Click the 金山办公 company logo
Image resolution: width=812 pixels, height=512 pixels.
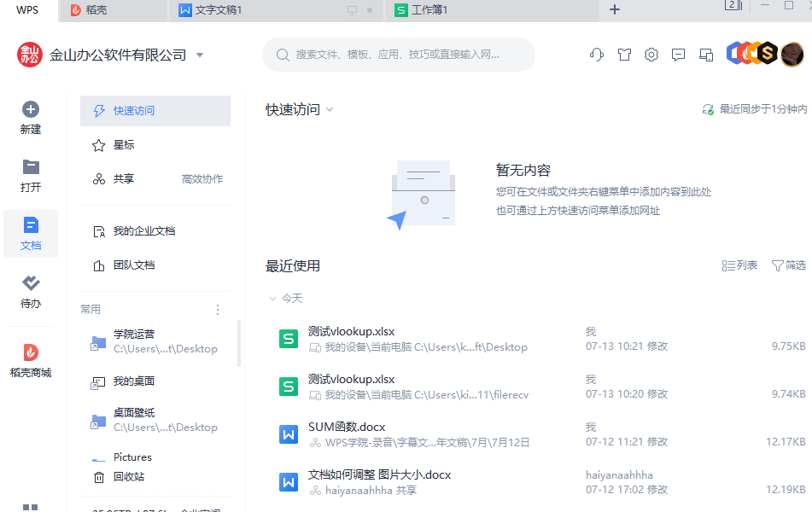[x=30, y=55]
